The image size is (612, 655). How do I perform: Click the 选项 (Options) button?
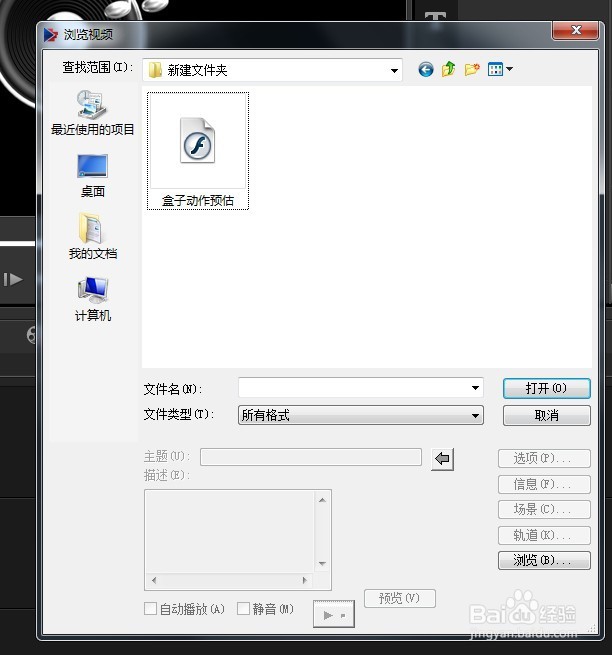coord(544,458)
